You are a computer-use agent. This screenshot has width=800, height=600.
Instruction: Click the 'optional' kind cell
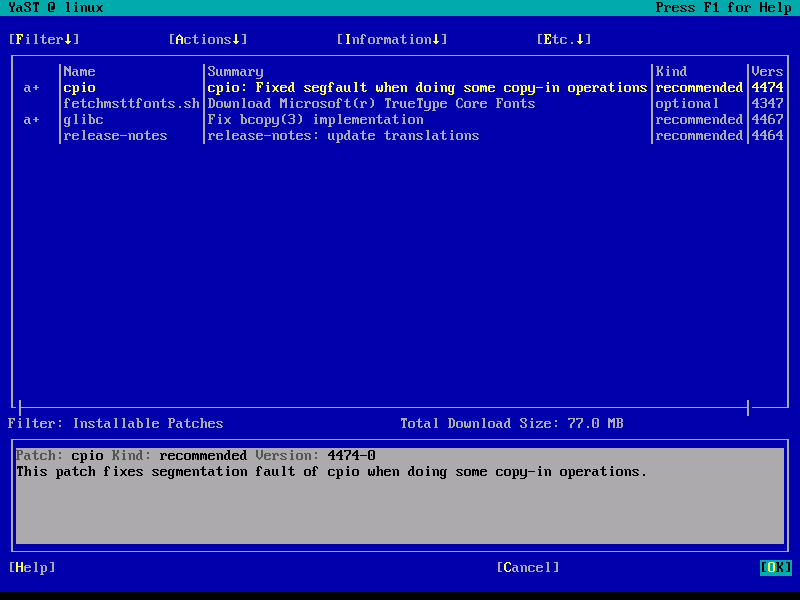pos(687,104)
